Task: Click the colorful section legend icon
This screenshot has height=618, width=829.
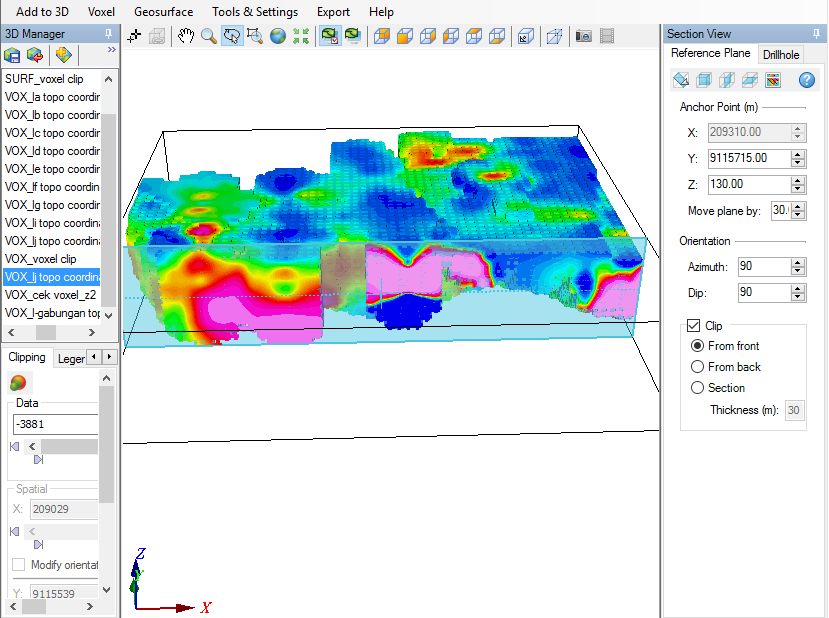Action: point(772,80)
